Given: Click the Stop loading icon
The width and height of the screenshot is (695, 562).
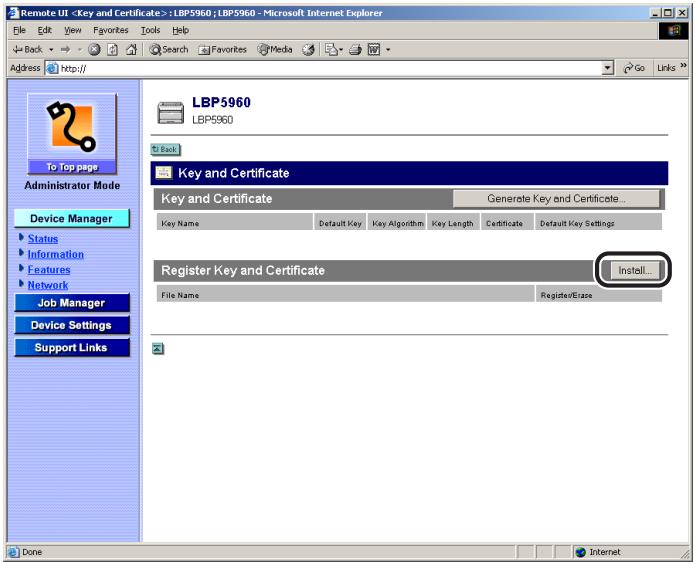Looking at the screenshot, I should [x=94, y=50].
